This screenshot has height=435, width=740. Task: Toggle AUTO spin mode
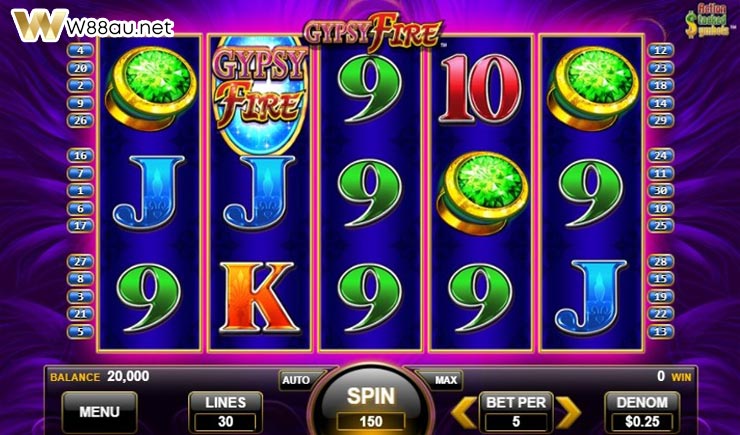(x=296, y=380)
